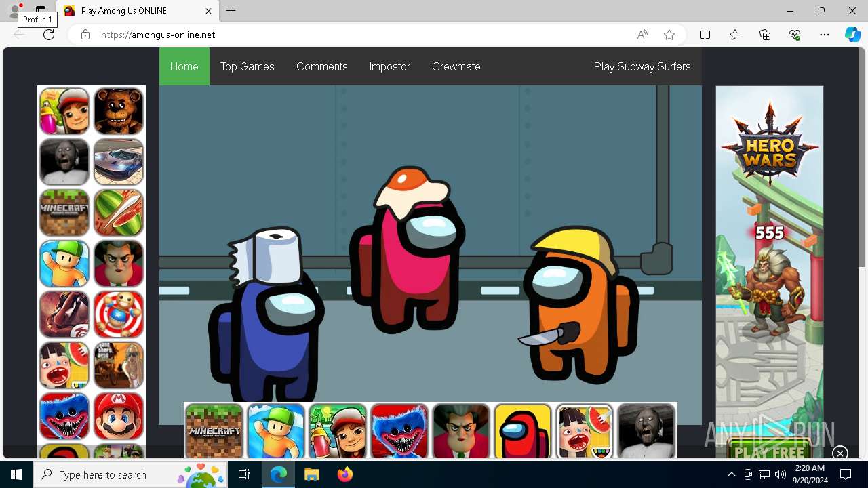Open the Huggy Wuggy icon in left sidebar
The height and width of the screenshot is (488, 868).
coord(64,416)
